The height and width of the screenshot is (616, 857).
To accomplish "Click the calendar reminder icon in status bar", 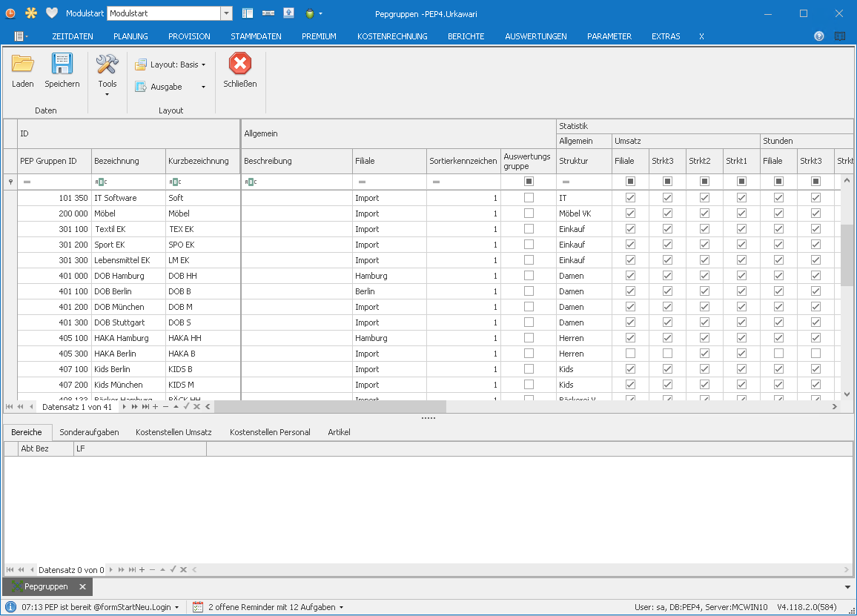I will pos(198,607).
